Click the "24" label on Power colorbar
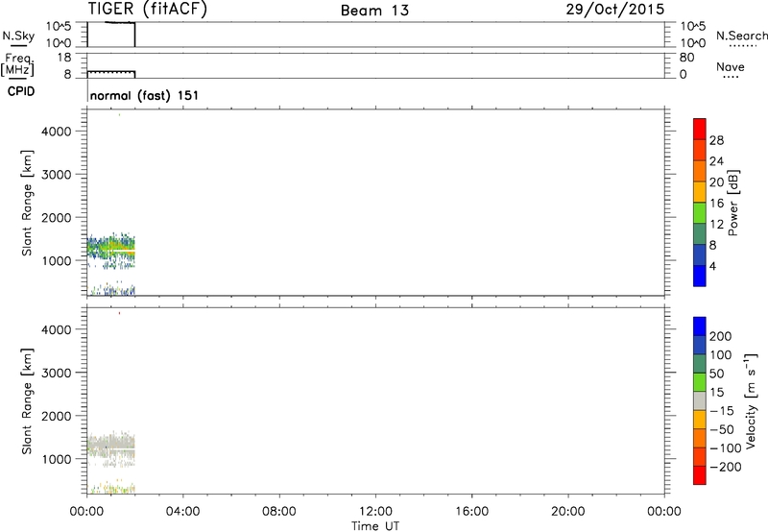Screen dimensions: 768x532 [x=716, y=161]
